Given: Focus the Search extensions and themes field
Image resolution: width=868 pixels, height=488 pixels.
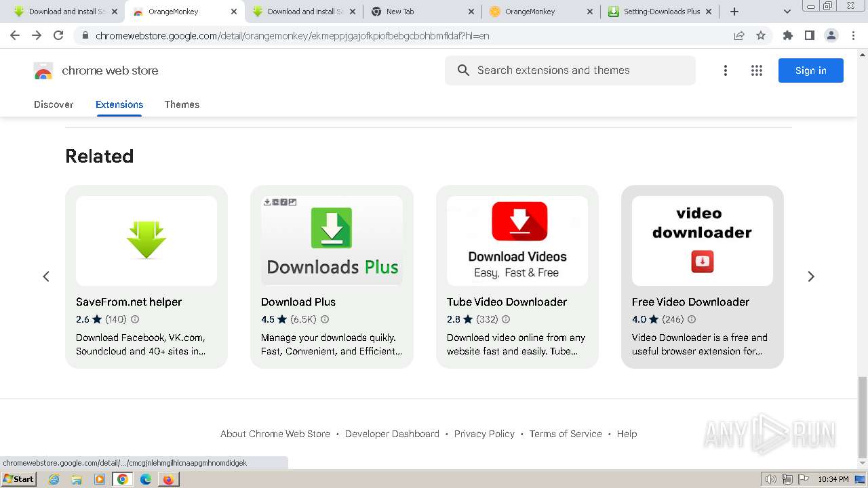Looking at the screenshot, I should pos(570,70).
